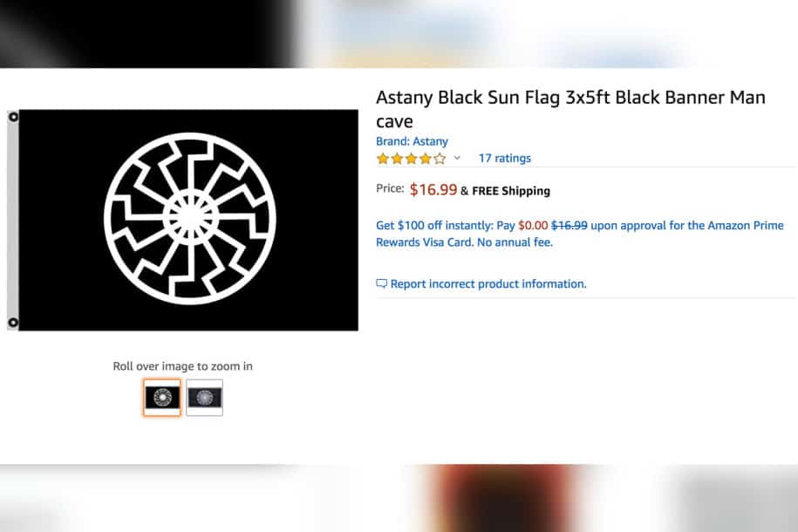This screenshot has height=532, width=798.
Task: Click the main Black Sun flag product image
Action: tap(188, 220)
